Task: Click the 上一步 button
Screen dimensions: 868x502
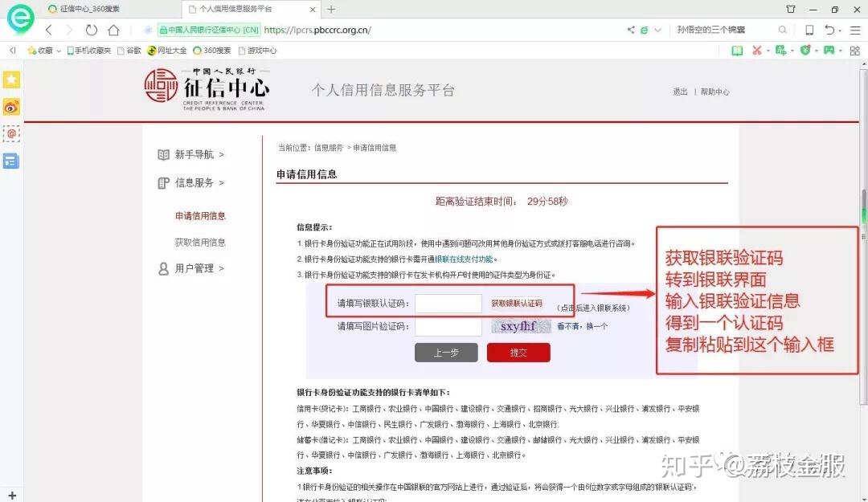Action: 446,353
